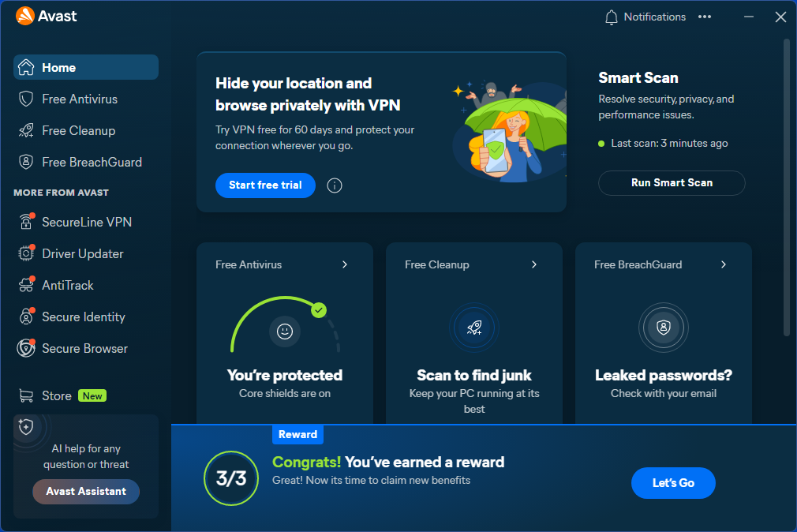
Task: Click the Secure Identity icon
Action: 26,317
